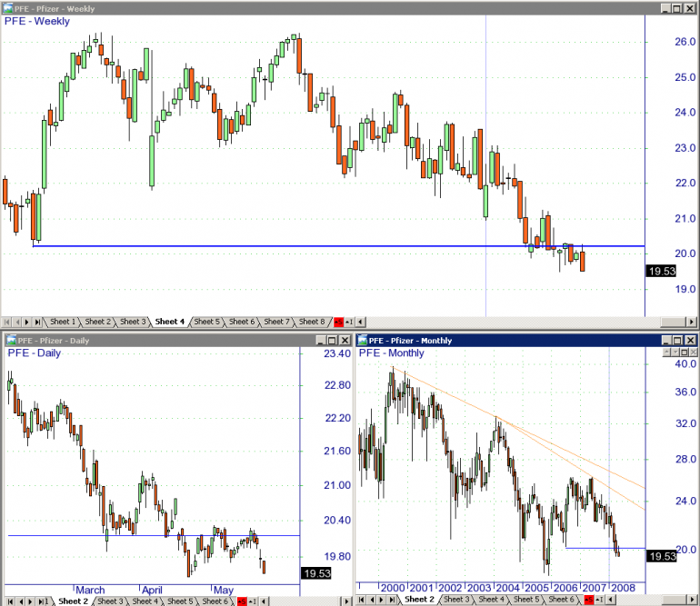Go to first sheet in Weekly window
Screen dimensions: 700x606
tap(7, 322)
